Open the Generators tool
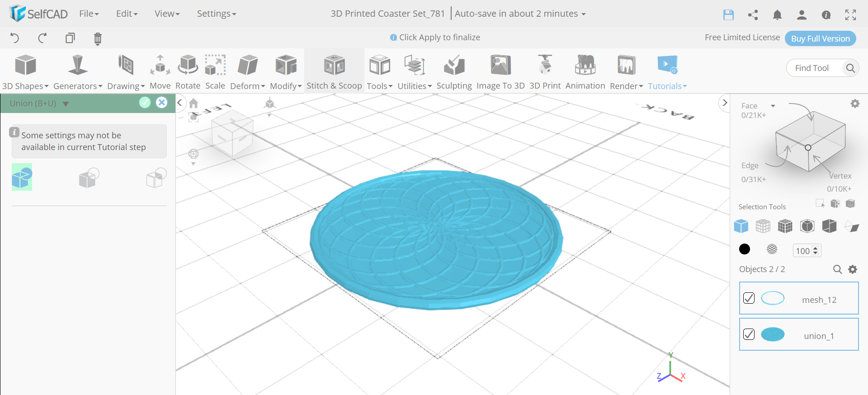The image size is (868, 395). [x=78, y=72]
